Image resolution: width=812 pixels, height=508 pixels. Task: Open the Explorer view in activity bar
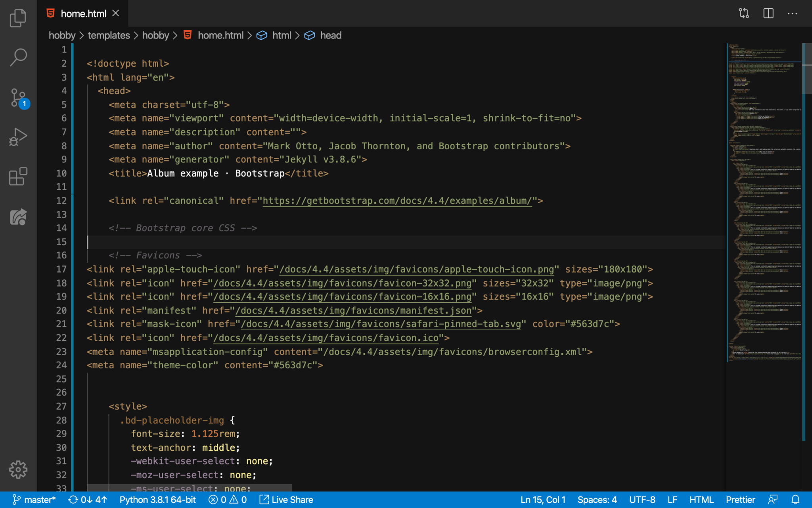[x=18, y=18]
